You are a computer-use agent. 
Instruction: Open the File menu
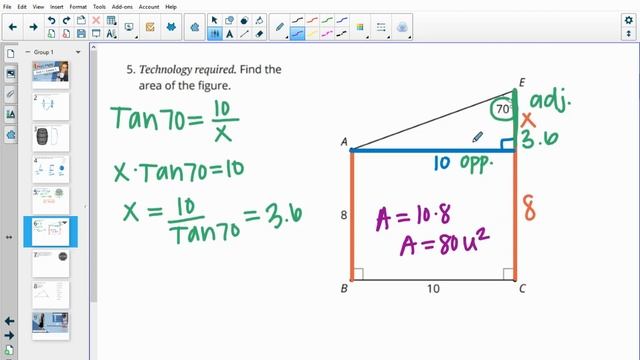7,7
